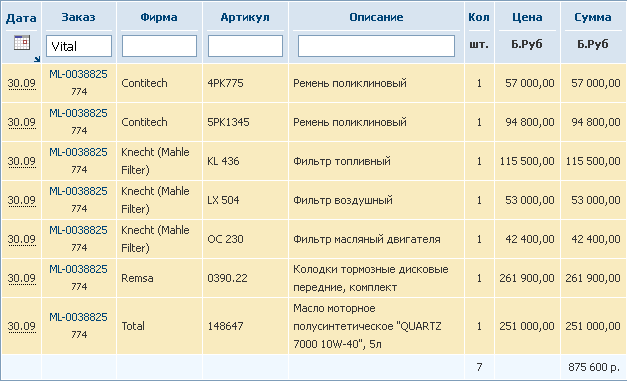Select article number 0390.22
The height and width of the screenshot is (381, 627).
click(227, 278)
